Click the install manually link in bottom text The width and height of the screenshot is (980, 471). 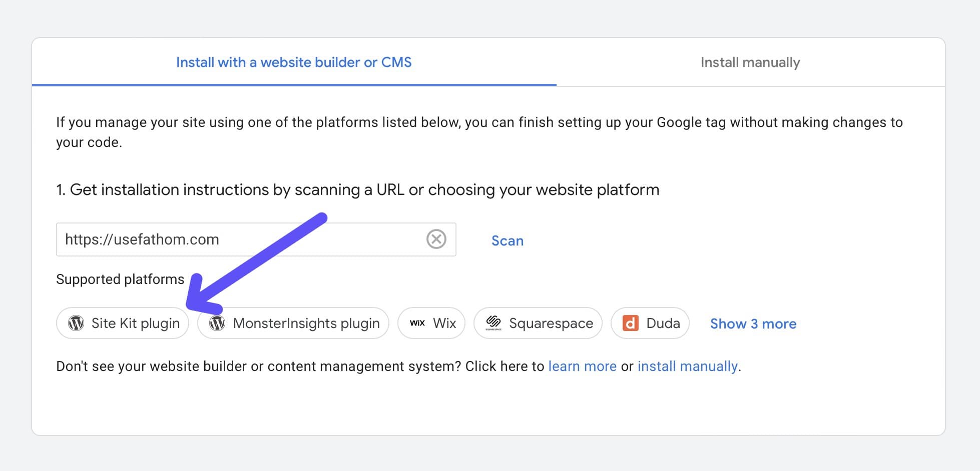tap(687, 366)
